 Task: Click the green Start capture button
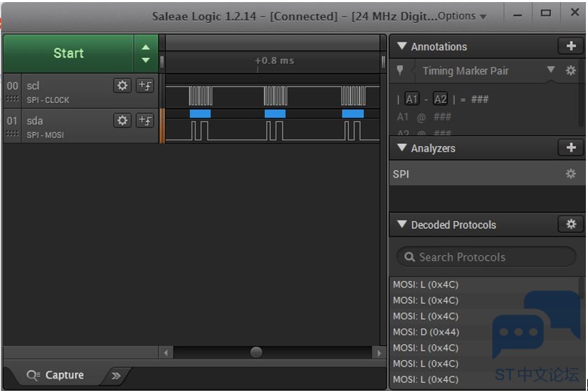69,54
